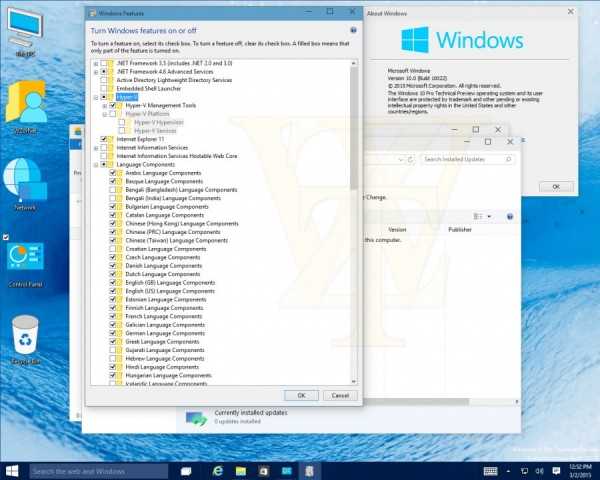Click the help icon in Windows Features
Viewport: 600px width, 480px height.
click(x=353, y=30)
